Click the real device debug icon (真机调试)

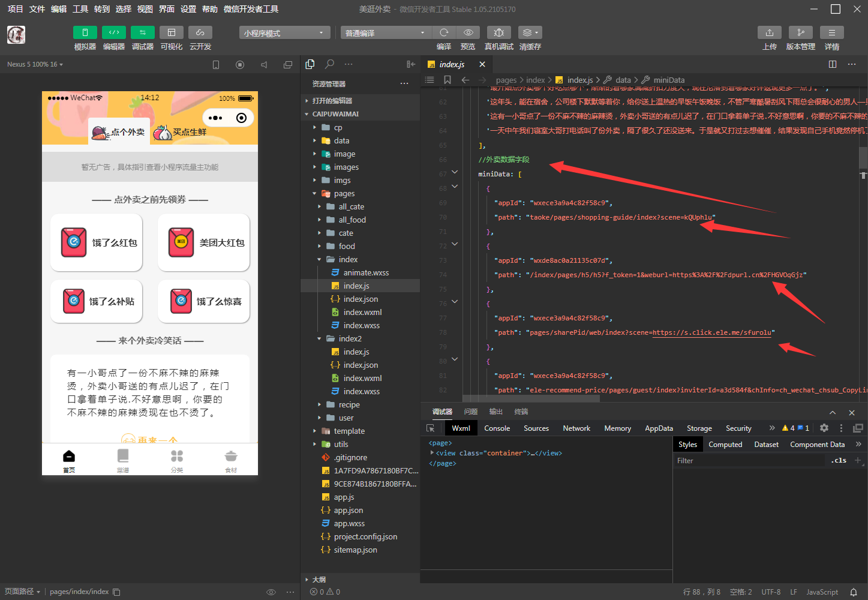[499, 32]
